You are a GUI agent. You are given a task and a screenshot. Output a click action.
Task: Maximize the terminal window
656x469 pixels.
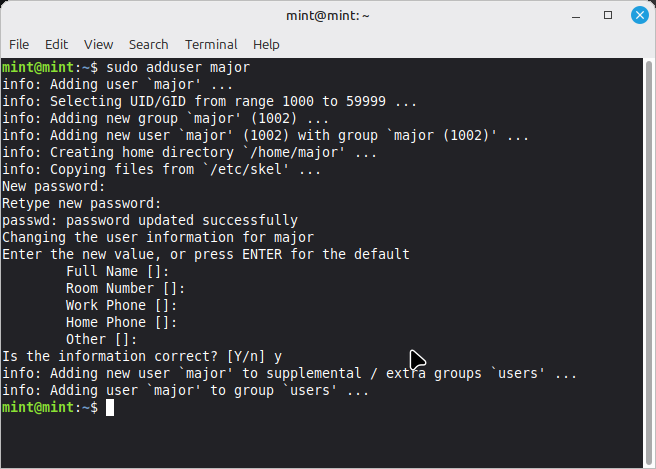pos(609,16)
